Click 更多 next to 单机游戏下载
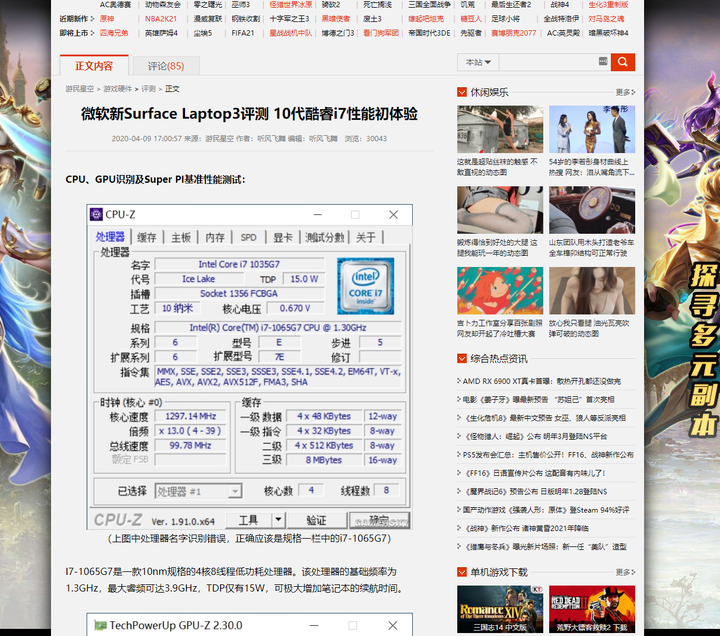 coord(625,572)
